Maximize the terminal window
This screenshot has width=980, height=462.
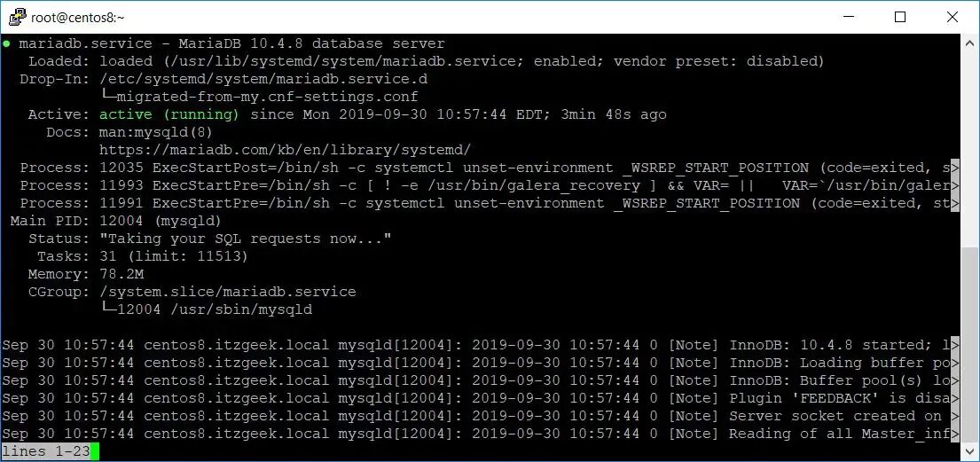click(900, 17)
